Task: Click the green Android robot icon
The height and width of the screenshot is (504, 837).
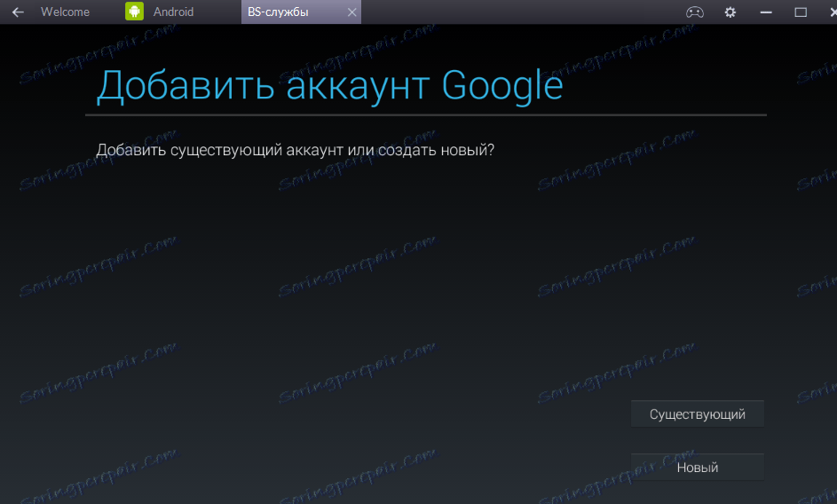Action: [135, 12]
